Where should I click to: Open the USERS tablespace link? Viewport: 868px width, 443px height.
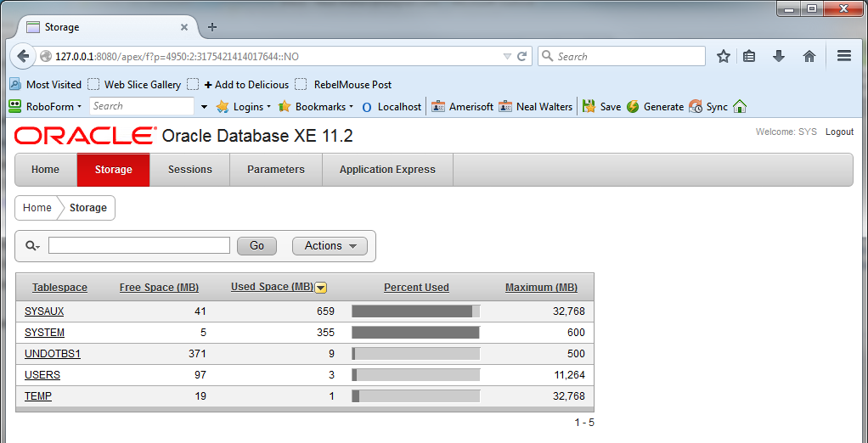(42, 375)
